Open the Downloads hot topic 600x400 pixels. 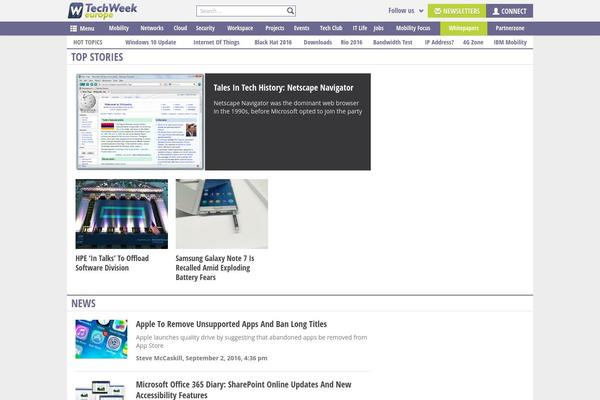pos(318,42)
